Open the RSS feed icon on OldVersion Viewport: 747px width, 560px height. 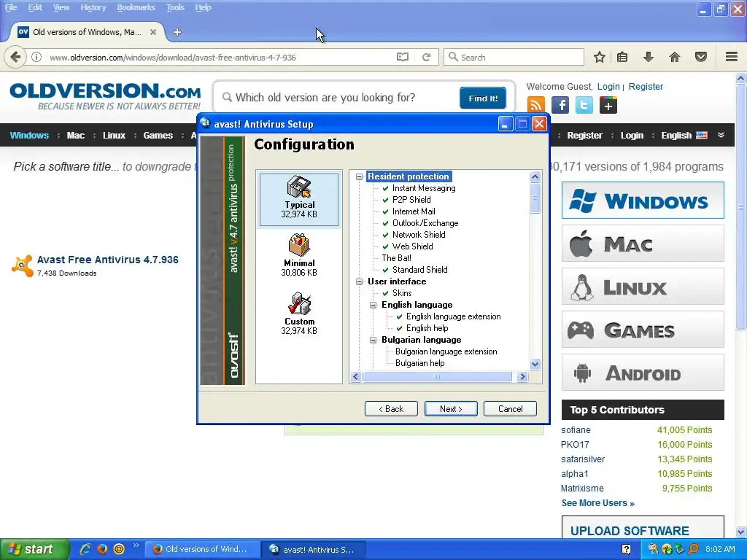point(536,105)
